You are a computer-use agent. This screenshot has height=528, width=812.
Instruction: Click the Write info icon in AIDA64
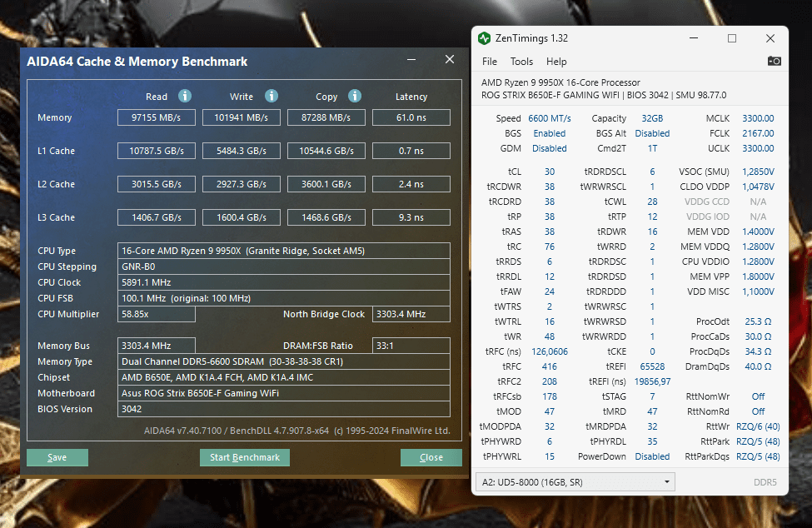(271, 96)
